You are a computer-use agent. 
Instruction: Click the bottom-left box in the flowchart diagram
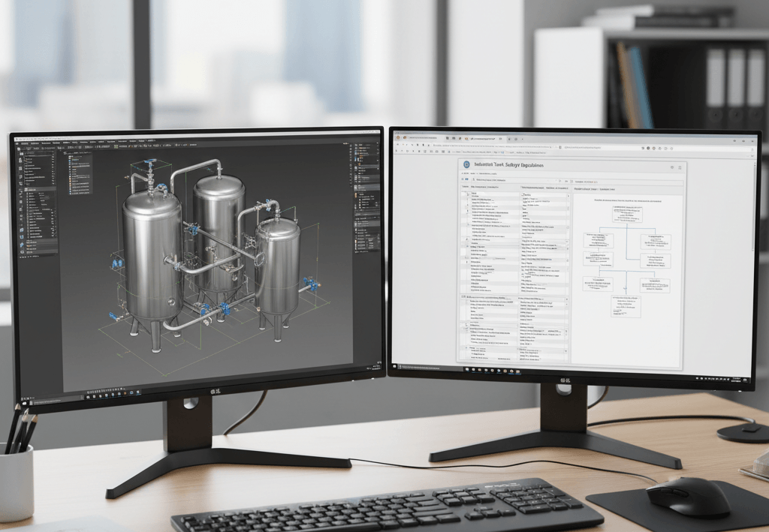(599, 285)
